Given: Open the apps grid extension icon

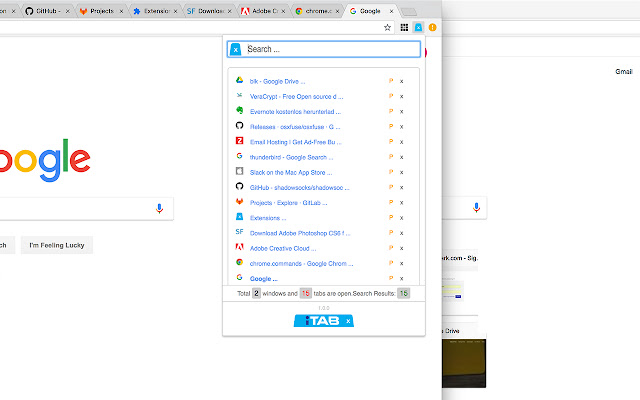Looking at the screenshot, I should [404, 27].
